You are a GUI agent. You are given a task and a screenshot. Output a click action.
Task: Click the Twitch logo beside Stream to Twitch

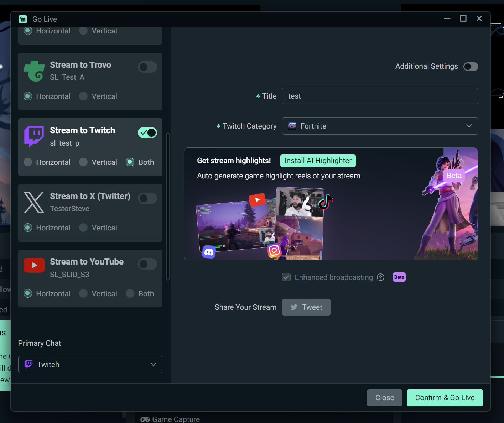[x=34, y=136]
